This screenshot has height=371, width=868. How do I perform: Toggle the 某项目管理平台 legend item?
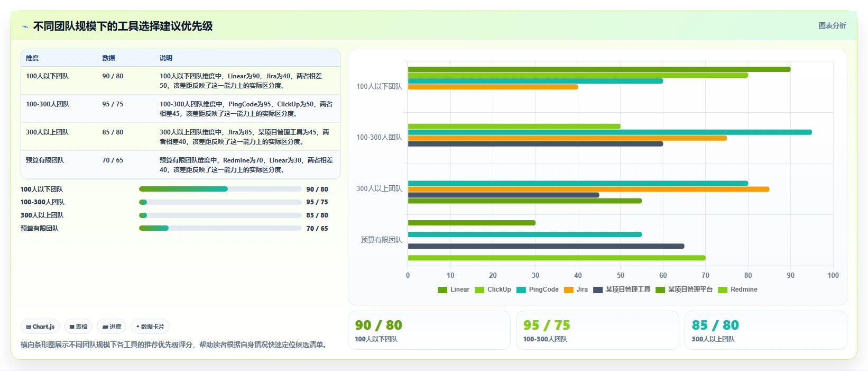684,289
